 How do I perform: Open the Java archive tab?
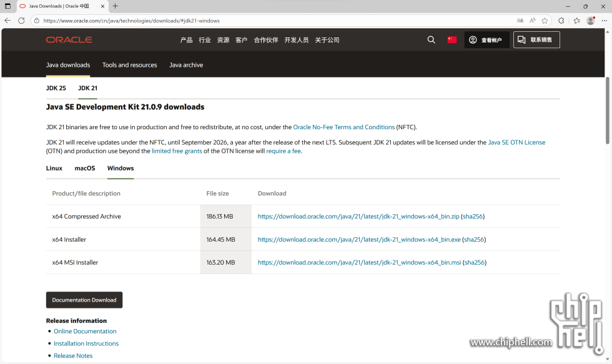186,65
